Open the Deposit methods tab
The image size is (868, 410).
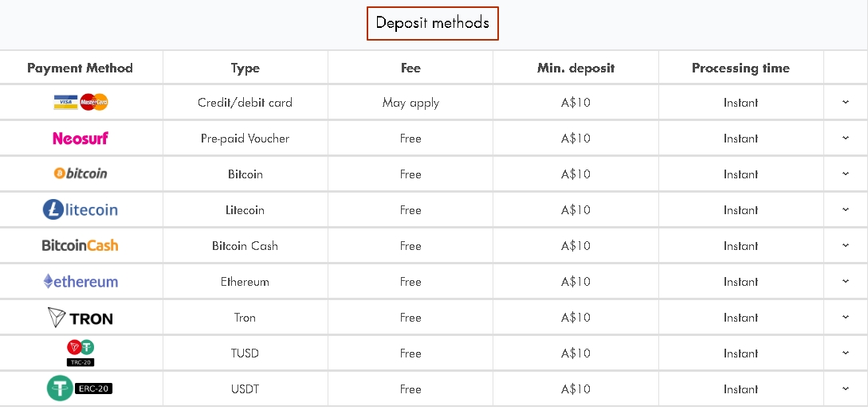click(x=432, y=23)
